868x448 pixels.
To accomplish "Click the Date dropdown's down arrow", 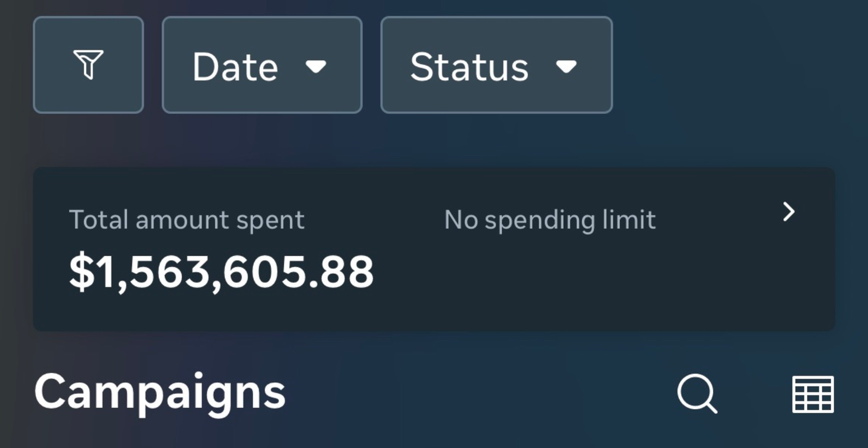I will pos(317,67).
